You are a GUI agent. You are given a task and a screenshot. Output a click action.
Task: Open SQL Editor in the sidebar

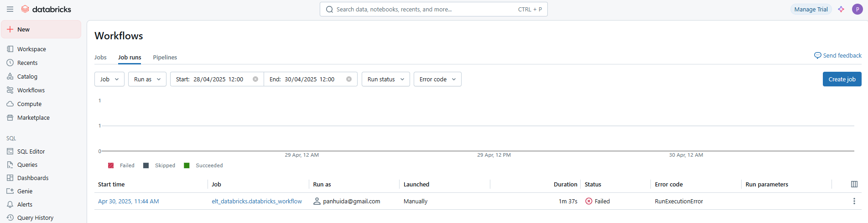click(x=31, y=151)
